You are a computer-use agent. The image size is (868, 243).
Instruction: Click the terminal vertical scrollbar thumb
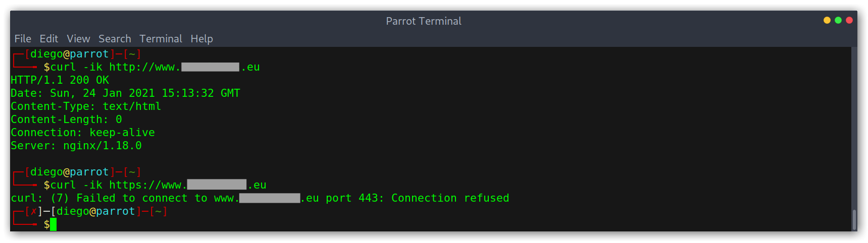click(x=854, y=220)
